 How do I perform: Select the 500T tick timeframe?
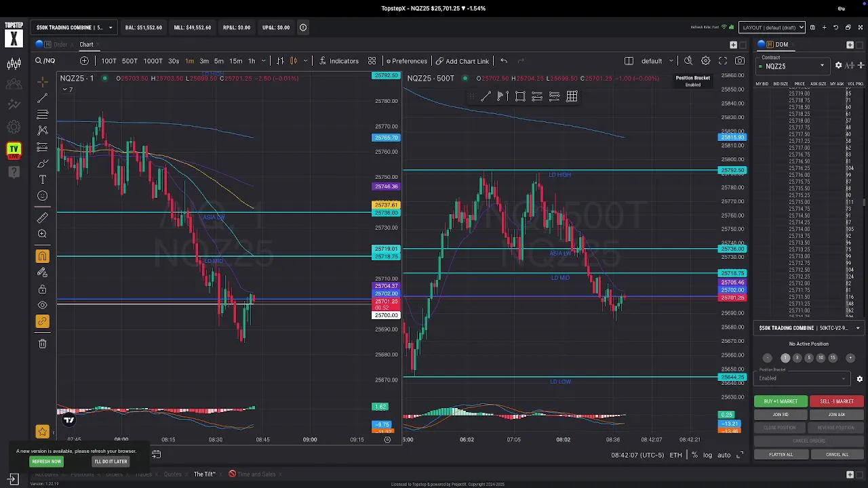(130, 61)
